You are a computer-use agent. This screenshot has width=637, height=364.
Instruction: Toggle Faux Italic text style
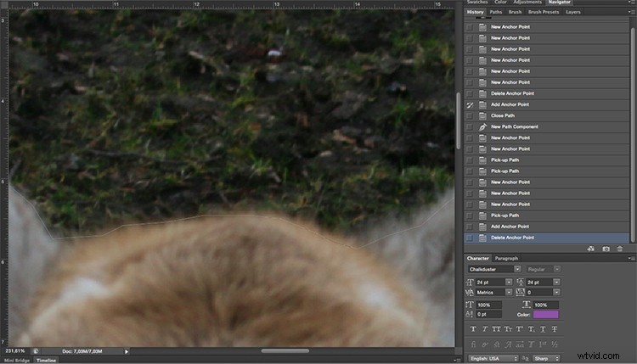(x=485, y=329)
